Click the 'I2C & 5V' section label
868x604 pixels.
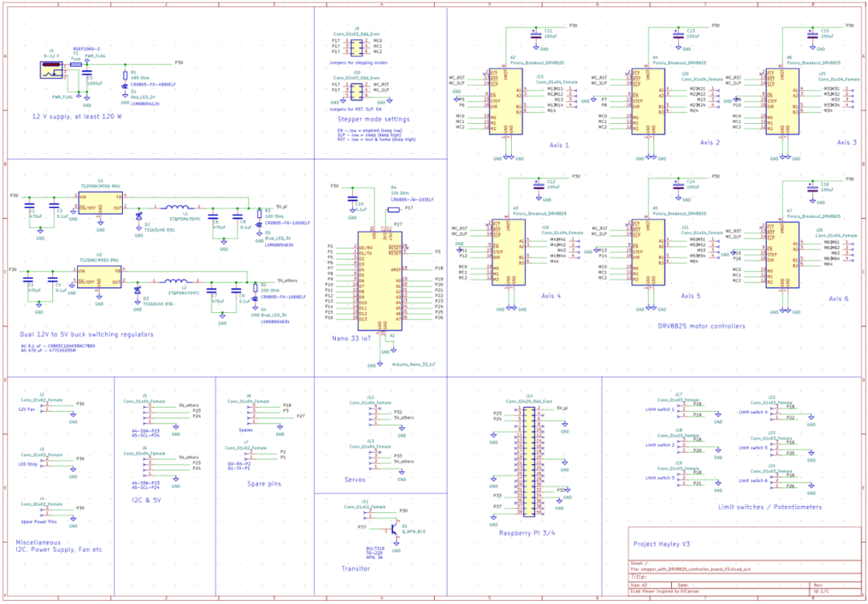tap(145, 499)
